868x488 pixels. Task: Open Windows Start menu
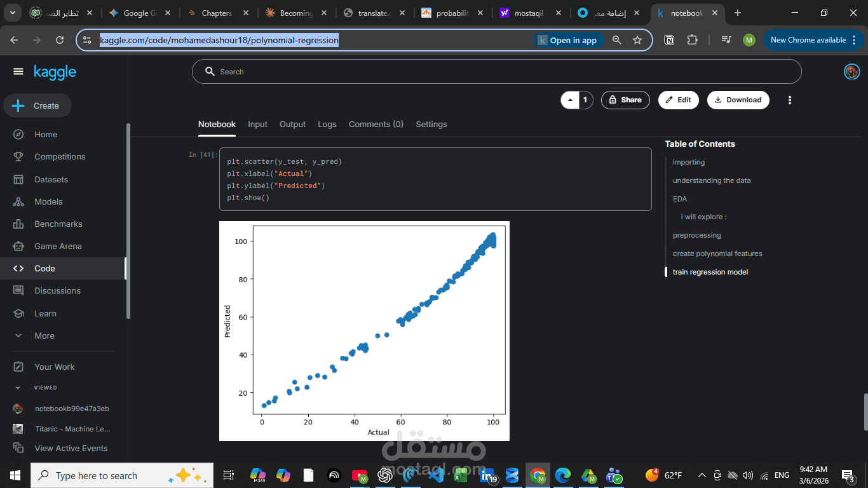pyautogui.click(x=15, y=475)
